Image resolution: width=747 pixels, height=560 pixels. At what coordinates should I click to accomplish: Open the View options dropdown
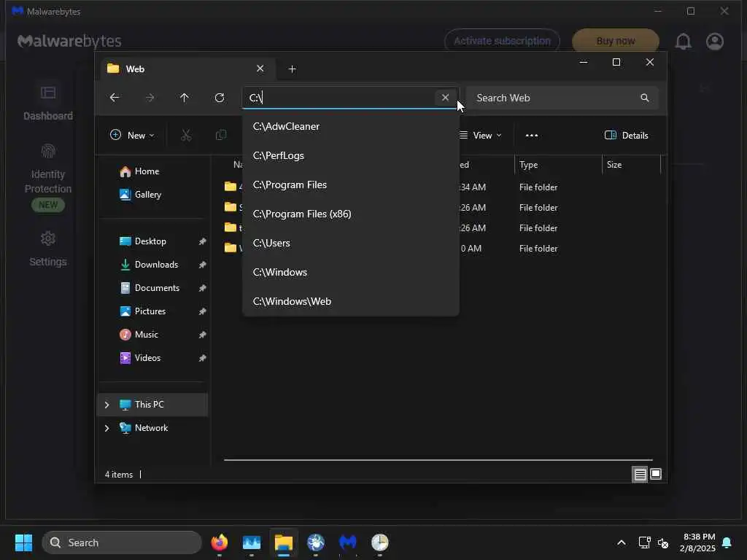(480, 135)
